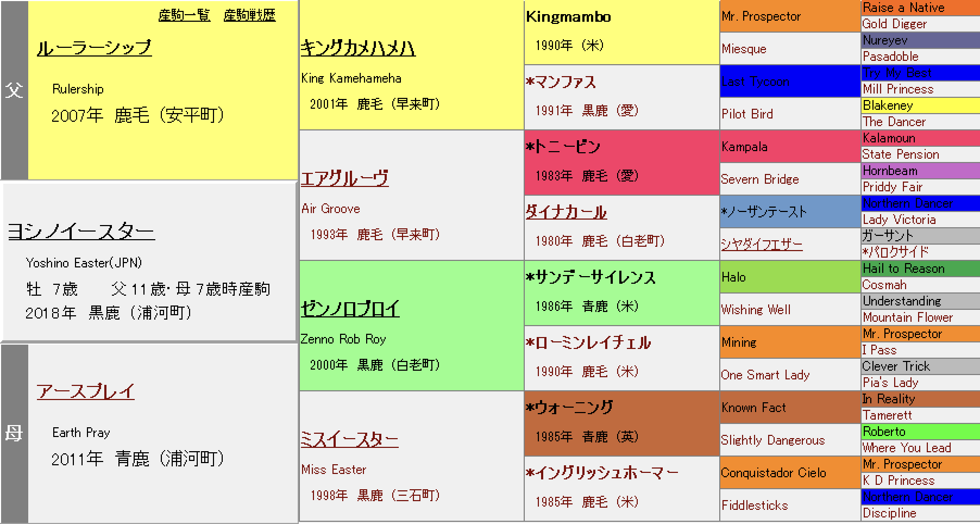Select the Conquistador Cielo cell
This screenshot has height=524, width=980.
(790, 473)
